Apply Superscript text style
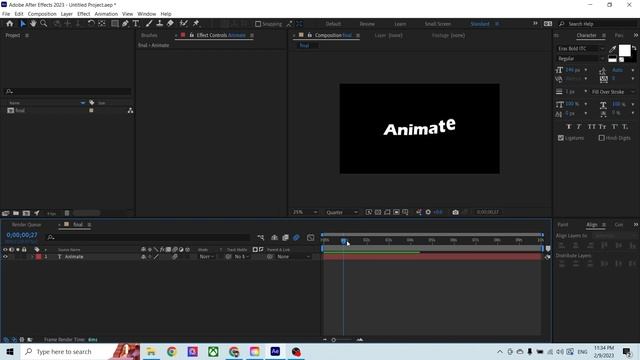 coord(615,127)
